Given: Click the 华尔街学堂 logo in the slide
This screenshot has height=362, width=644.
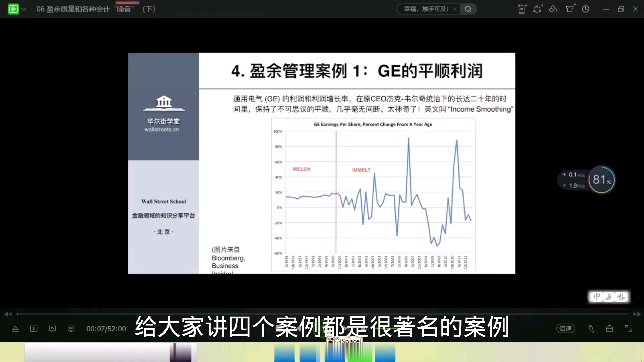Looking at the screenshot, I should coord(164,113).
